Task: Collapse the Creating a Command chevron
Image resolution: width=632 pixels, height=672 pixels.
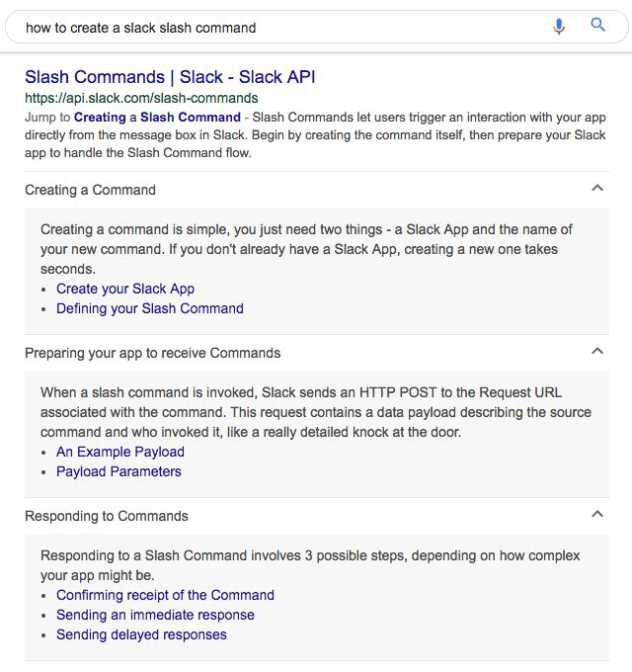Action: pos(595,189)
